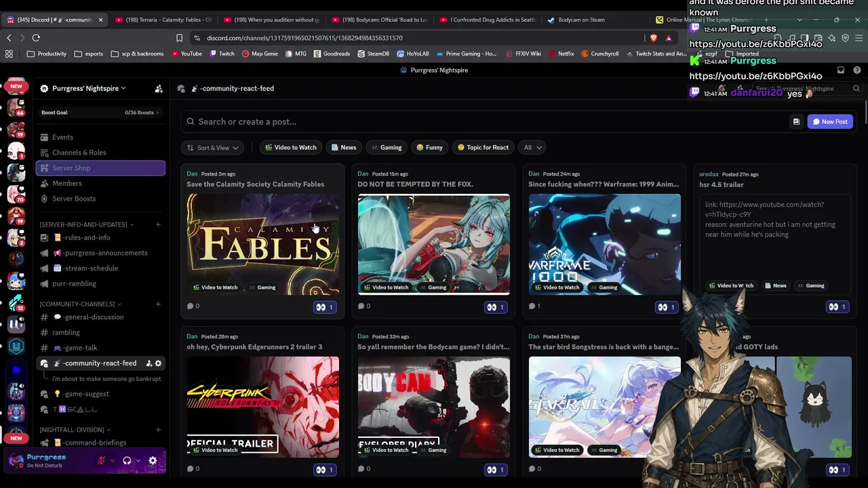Click the New Post button
Screen dimensions: 868x488
[830, 122]
